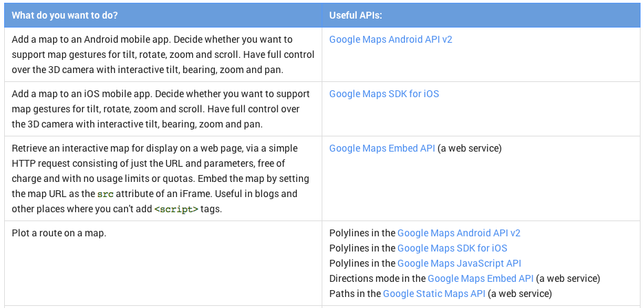Follow Polylines link to Google Maps SDK for iOS

tap(453, 249)
